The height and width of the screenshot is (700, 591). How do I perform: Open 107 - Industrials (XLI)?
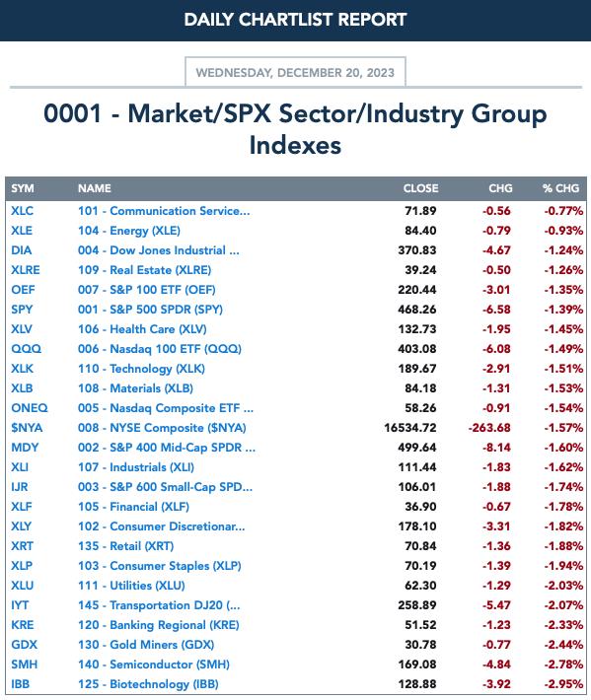point(136,467)
